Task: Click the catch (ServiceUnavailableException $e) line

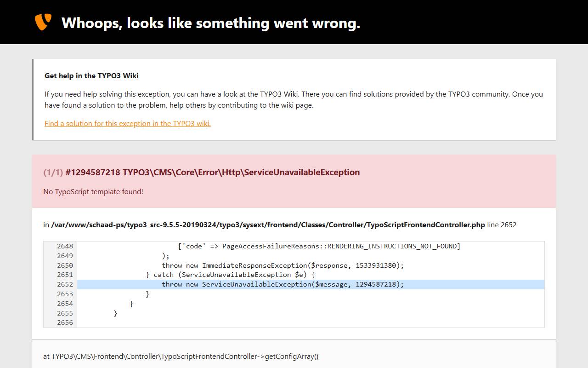Action: point(230,275)
